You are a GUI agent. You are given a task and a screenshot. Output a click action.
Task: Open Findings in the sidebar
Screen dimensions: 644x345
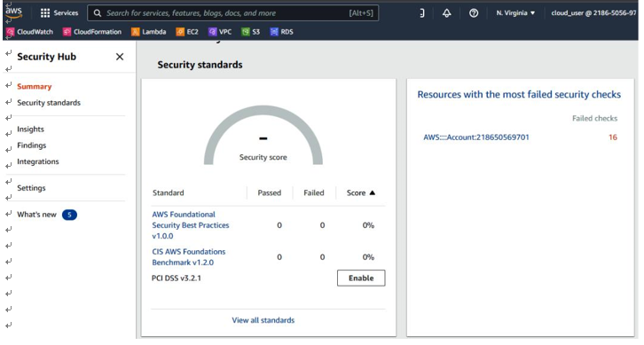pyautogui.click(x=32, y=145)
